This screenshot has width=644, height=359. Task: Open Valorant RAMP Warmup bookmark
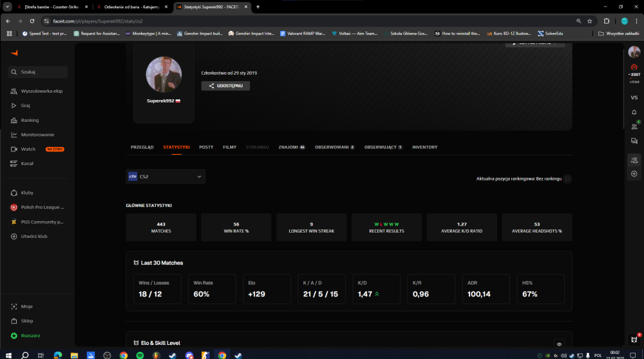(303, 34)
